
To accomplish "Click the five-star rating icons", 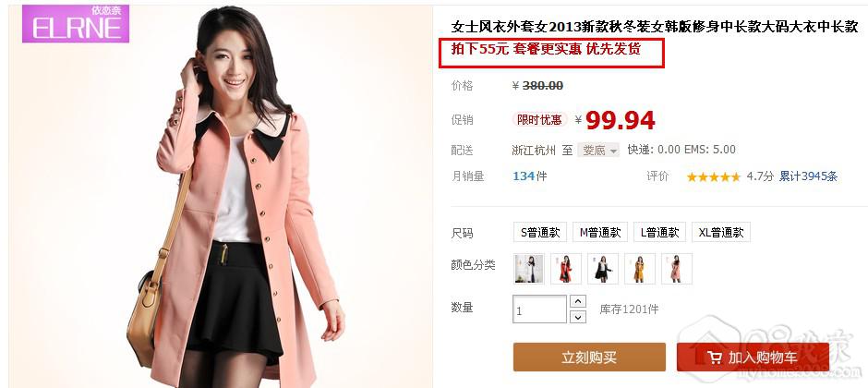I will tap(713, 177).
